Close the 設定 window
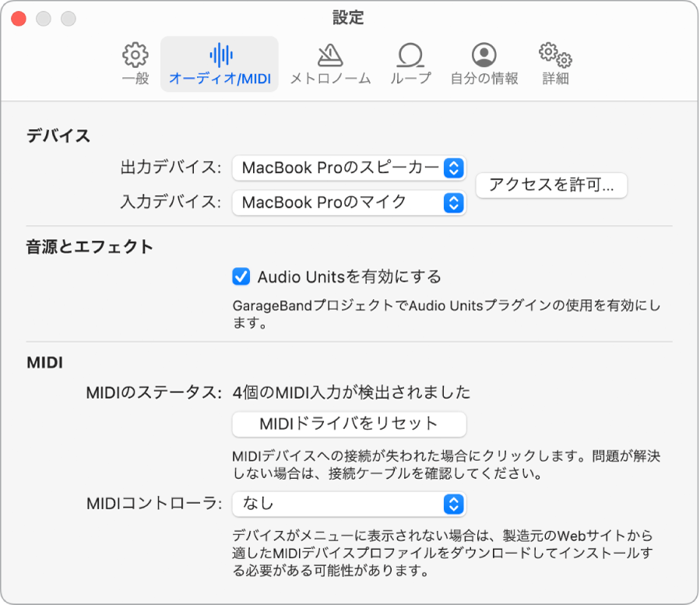The width and height of the screenshot is (700, 605). pyautogui.click(x=17, y=17)
